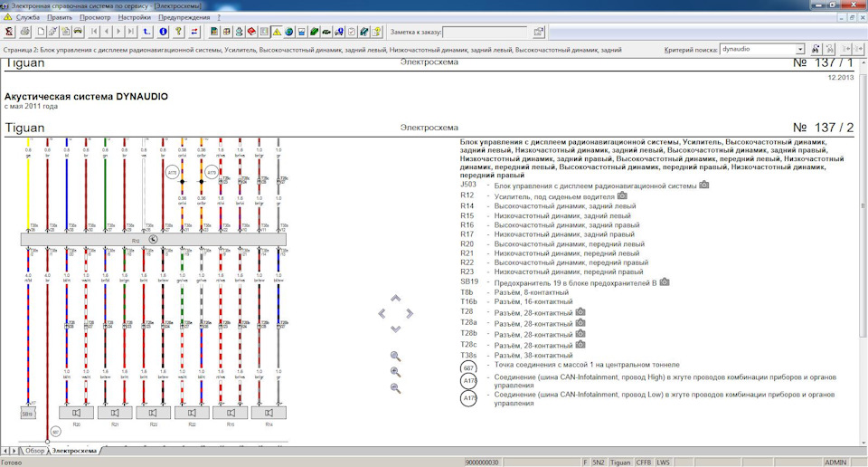
Task: Select speaker R22 in the diagram
Action: click(x=192, y=413)
